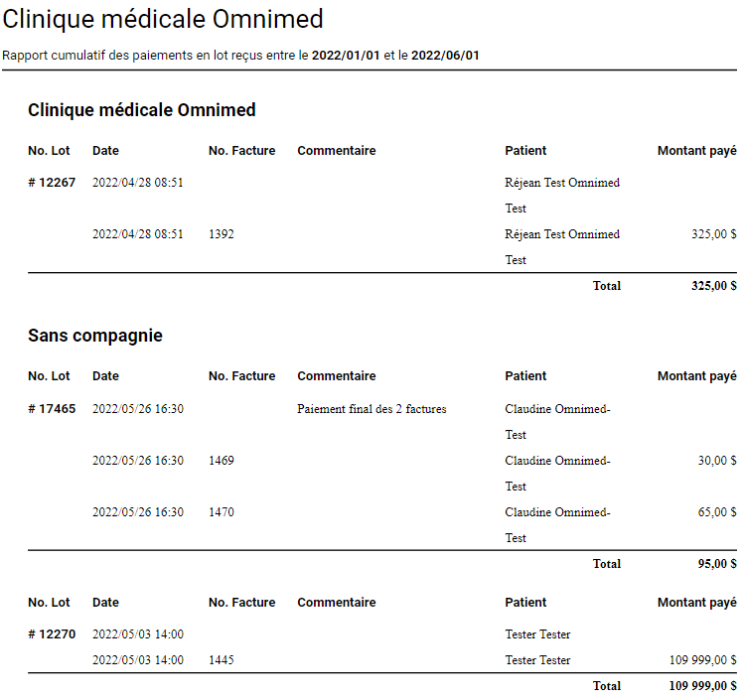Click the large page title at top

163,19
